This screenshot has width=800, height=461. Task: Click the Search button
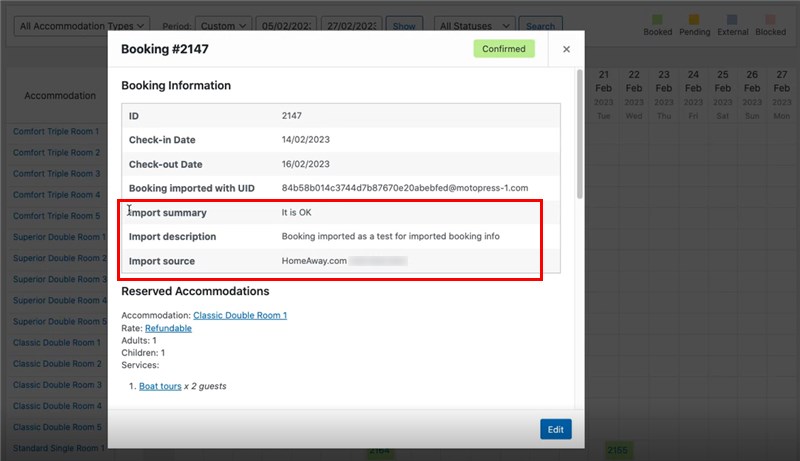(x=540, y=25)
